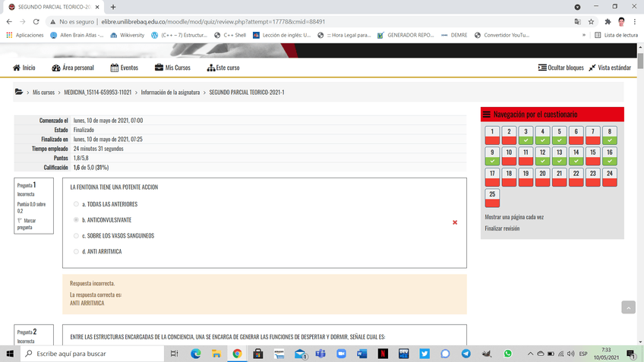The width and height of the screenshot is (644, 362).
Task: Open Mis cursos breadcrumb link
Action: click(x=43, y=93)
